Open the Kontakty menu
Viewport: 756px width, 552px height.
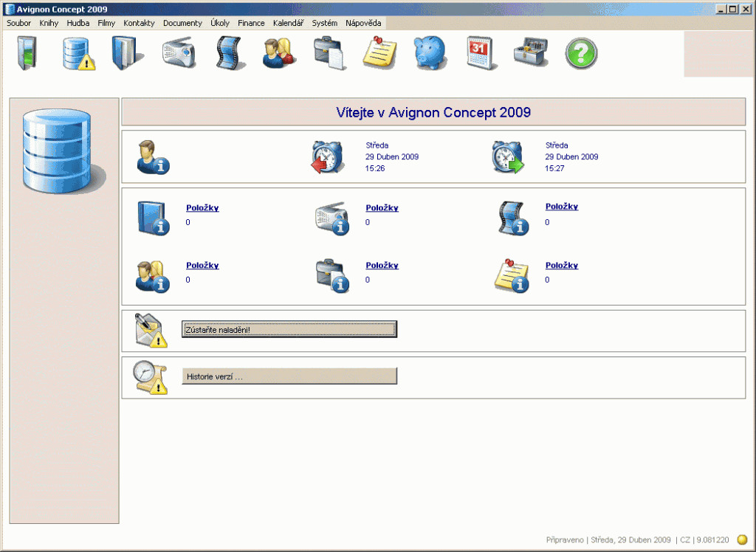click(139, 23)
